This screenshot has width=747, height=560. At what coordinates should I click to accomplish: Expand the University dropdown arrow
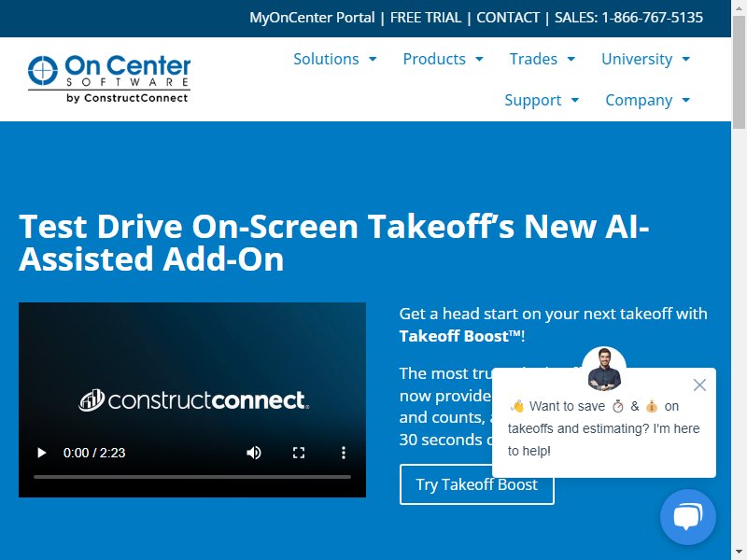686,59
